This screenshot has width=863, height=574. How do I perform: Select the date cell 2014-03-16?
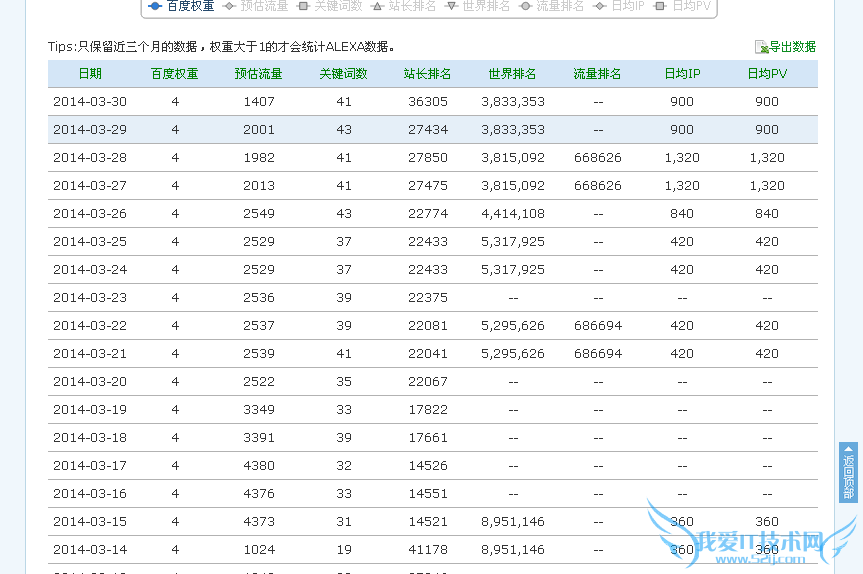90,494
